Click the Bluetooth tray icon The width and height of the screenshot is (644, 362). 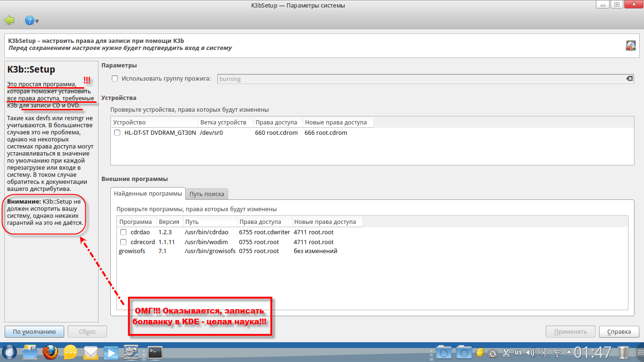pyautogui.click(x=544, y=353)
